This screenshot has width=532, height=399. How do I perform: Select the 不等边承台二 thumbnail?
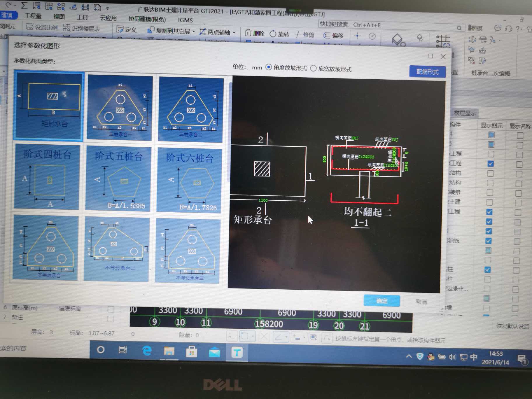click(x=116, y=249)
